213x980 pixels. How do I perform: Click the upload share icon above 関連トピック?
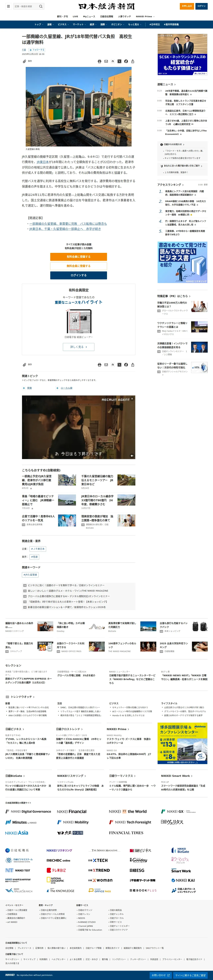(x=133, y=365)
